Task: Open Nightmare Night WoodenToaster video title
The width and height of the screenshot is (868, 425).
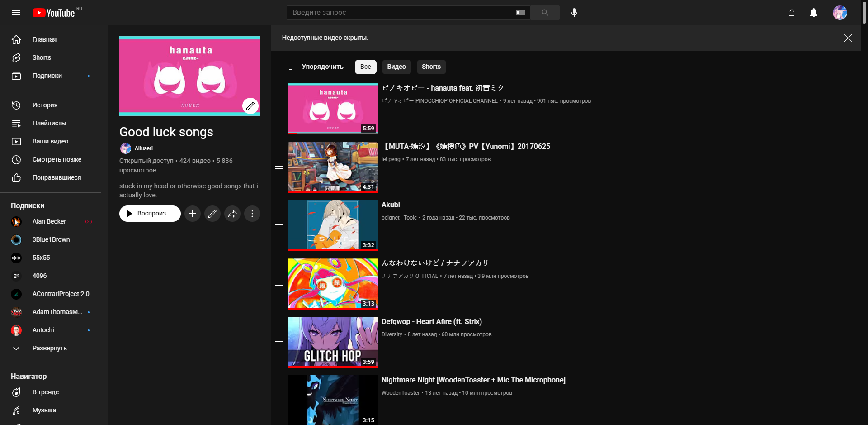Action: point(473,380)
